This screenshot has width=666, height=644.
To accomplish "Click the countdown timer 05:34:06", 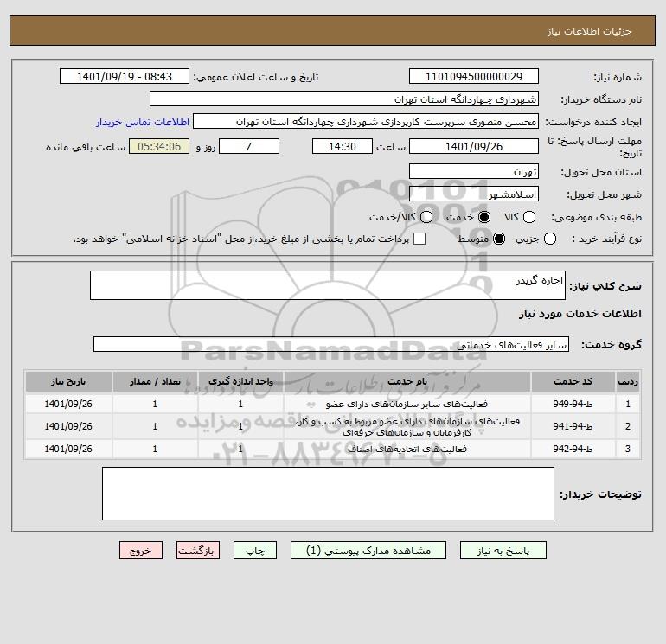I will coord(159,146).
